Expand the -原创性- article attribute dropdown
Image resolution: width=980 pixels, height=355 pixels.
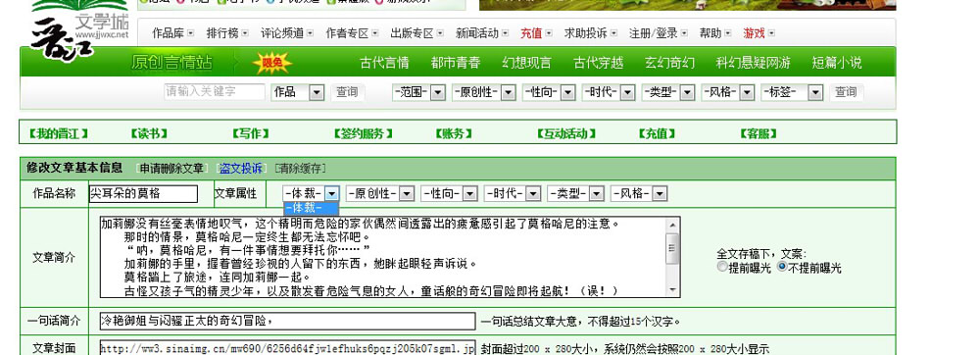(380, 194)
